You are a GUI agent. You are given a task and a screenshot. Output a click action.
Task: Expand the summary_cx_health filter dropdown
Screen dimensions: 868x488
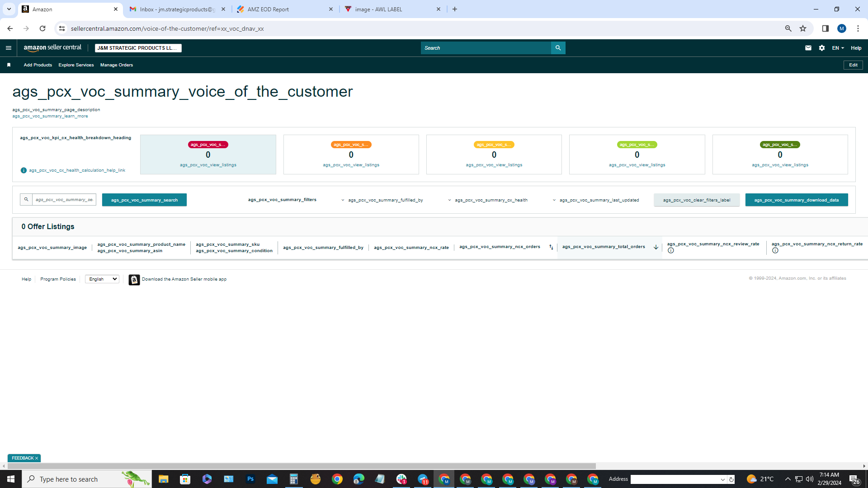pyautogui.click(x=488, y=200)
